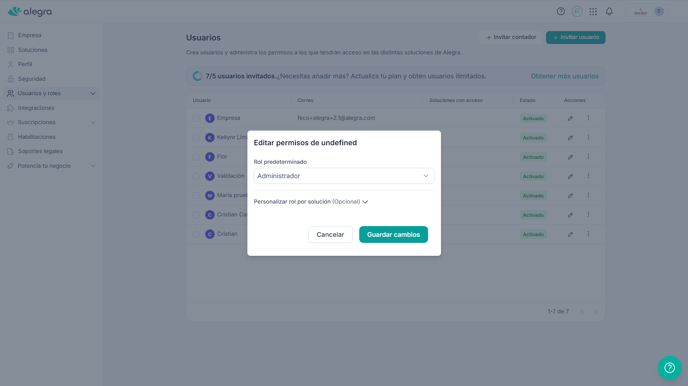Go to Seguridad in the sidebar
Screen dimensions: 688x386
[x=32, y=79]
